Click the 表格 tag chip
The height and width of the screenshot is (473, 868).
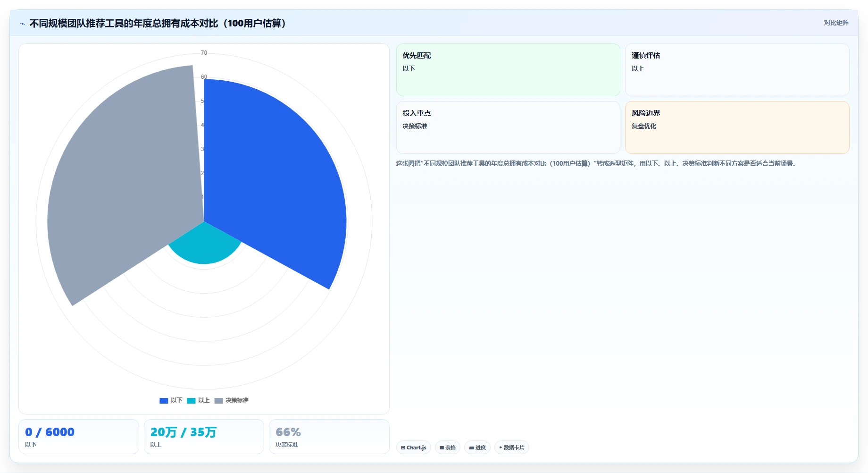[448, 448]
